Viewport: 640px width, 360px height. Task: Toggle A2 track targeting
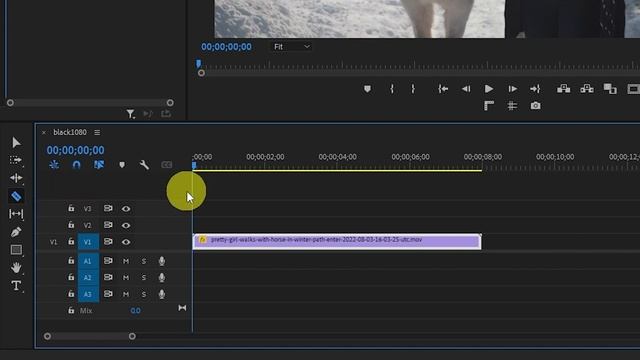click(88, 278)
